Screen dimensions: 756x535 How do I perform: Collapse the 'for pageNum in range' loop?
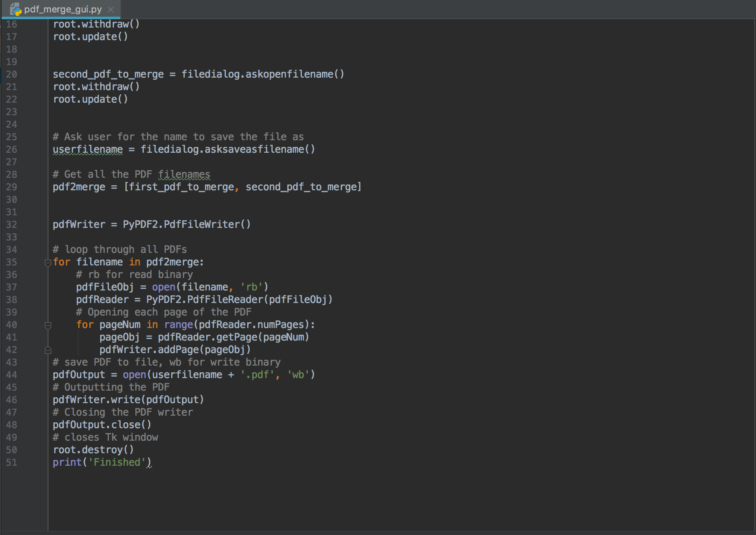click(x=48, y=325)
